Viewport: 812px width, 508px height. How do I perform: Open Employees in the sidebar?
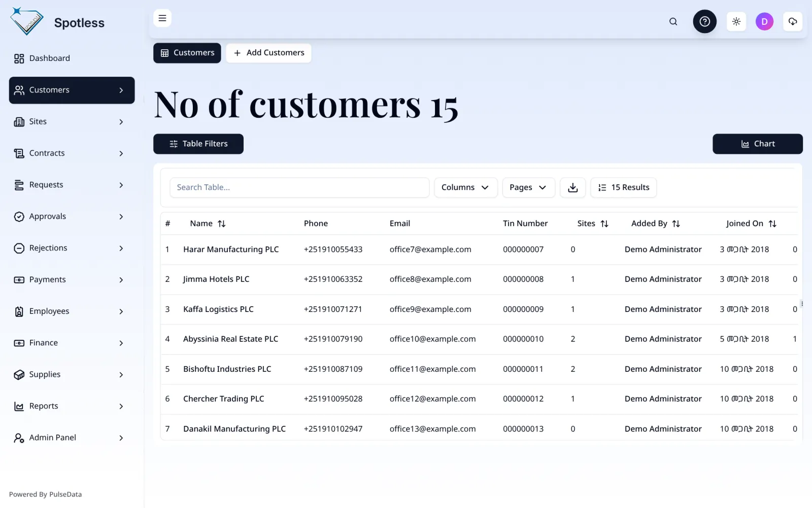(72, 311)
